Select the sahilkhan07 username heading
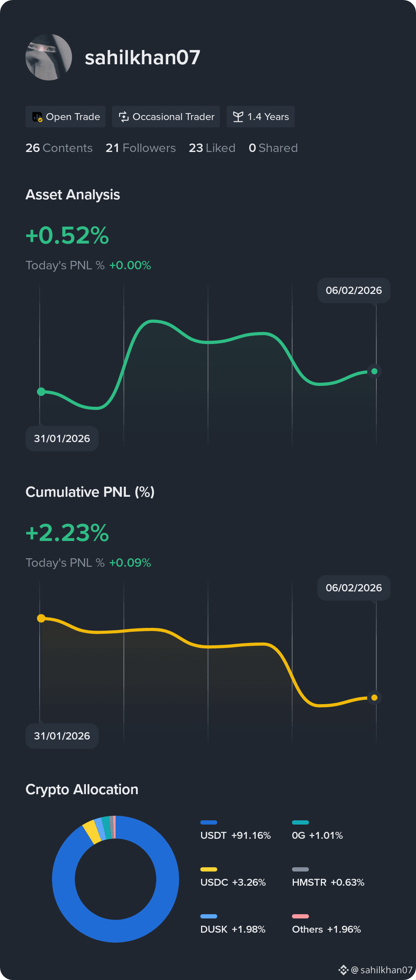 [x=143, y=57]
